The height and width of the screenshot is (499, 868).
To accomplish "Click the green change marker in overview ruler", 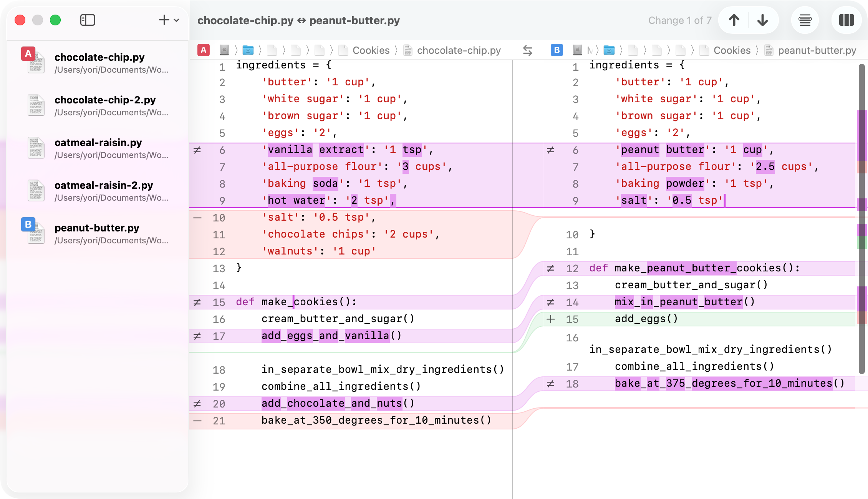I will 862,242.
